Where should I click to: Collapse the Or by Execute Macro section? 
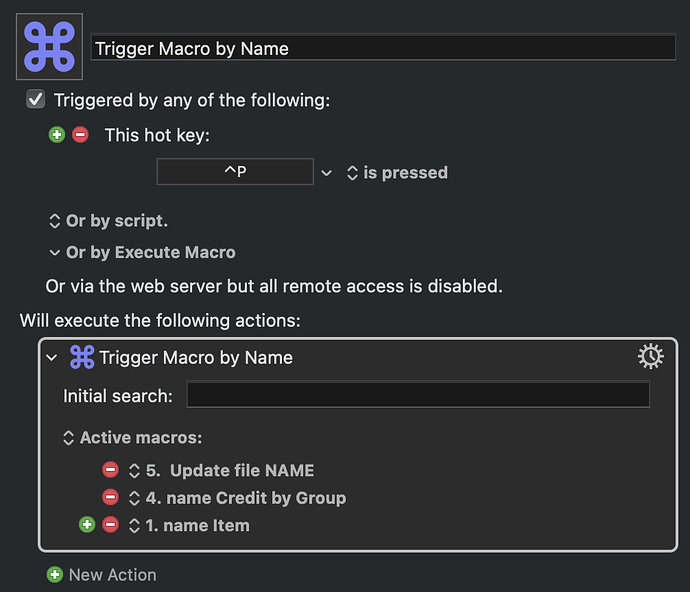tap(142, 253)
